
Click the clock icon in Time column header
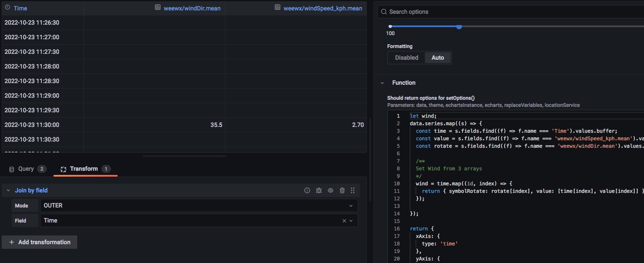[x=7, y=8]
